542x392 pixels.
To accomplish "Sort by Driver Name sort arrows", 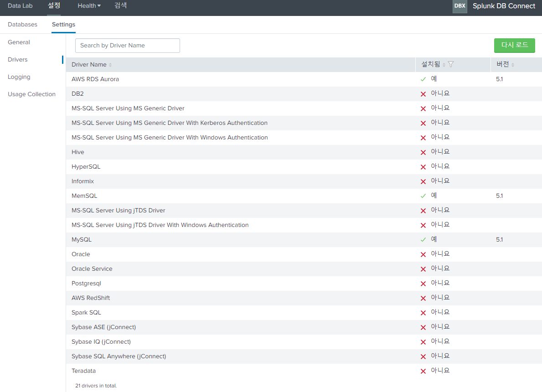I will pos(110,65).
